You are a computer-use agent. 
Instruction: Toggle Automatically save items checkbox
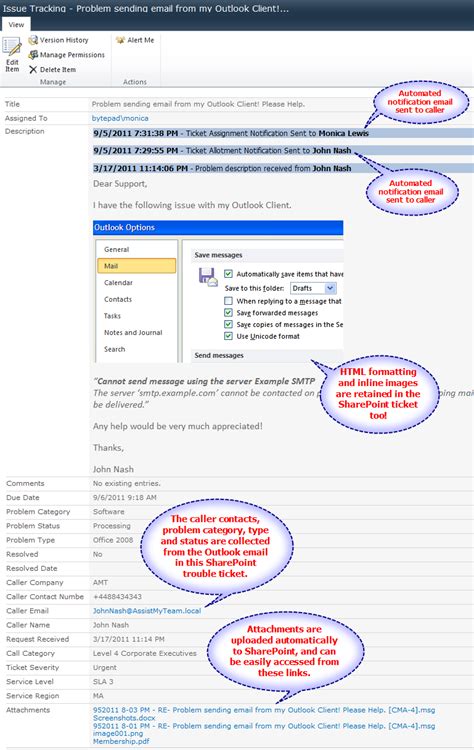point(229,274)
